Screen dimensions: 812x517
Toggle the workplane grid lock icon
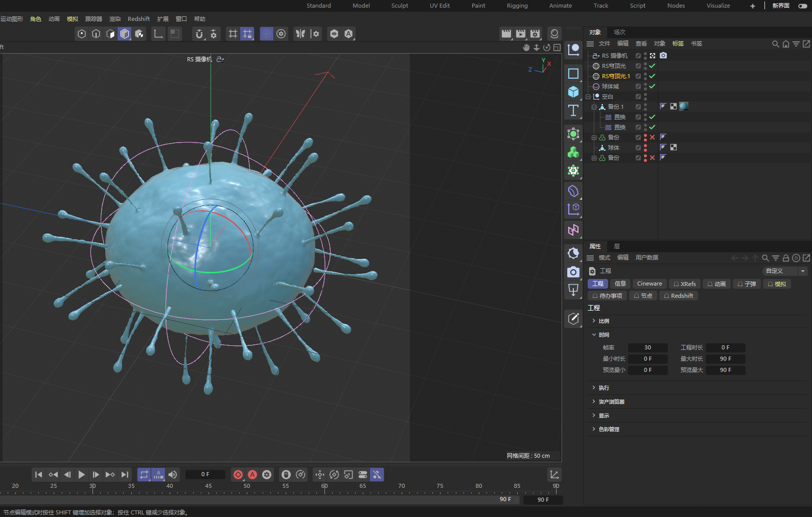tap(247, 34)
